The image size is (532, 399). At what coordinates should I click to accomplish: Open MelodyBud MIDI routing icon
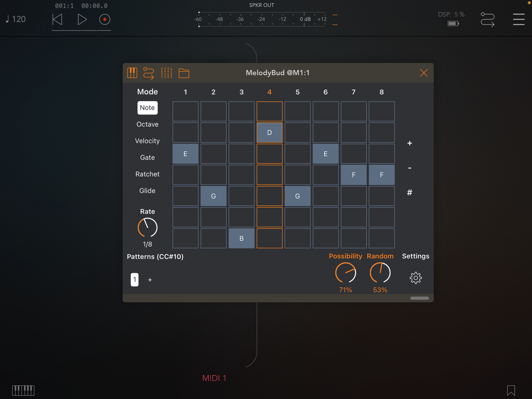[148, 73]
